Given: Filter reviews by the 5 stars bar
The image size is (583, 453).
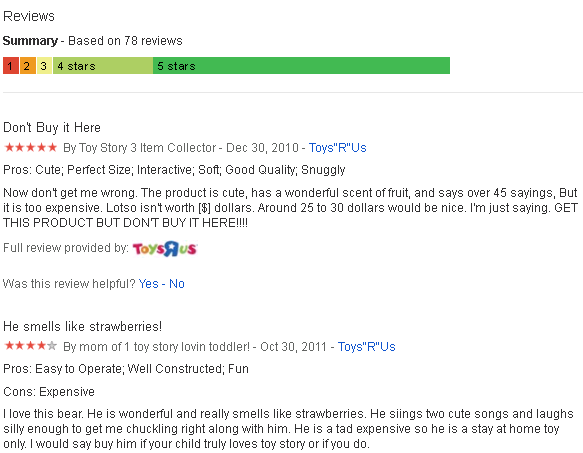Looking at the screenshot, I should coord(301,66).
